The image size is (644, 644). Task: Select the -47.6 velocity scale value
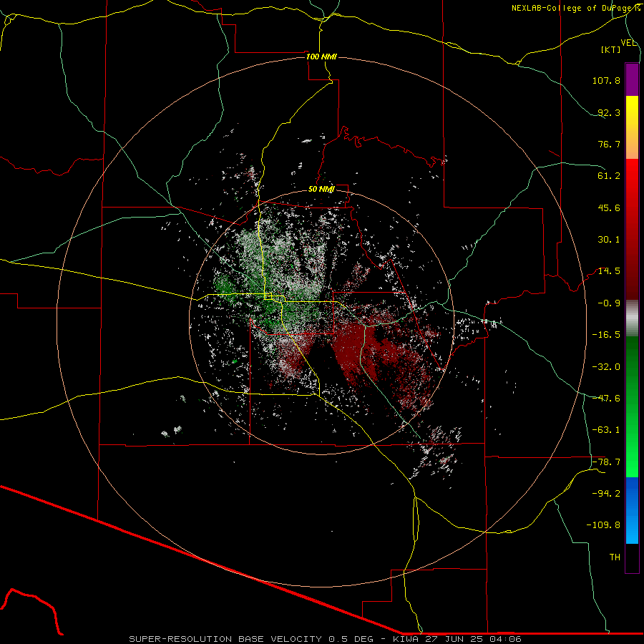click(606, 399)
